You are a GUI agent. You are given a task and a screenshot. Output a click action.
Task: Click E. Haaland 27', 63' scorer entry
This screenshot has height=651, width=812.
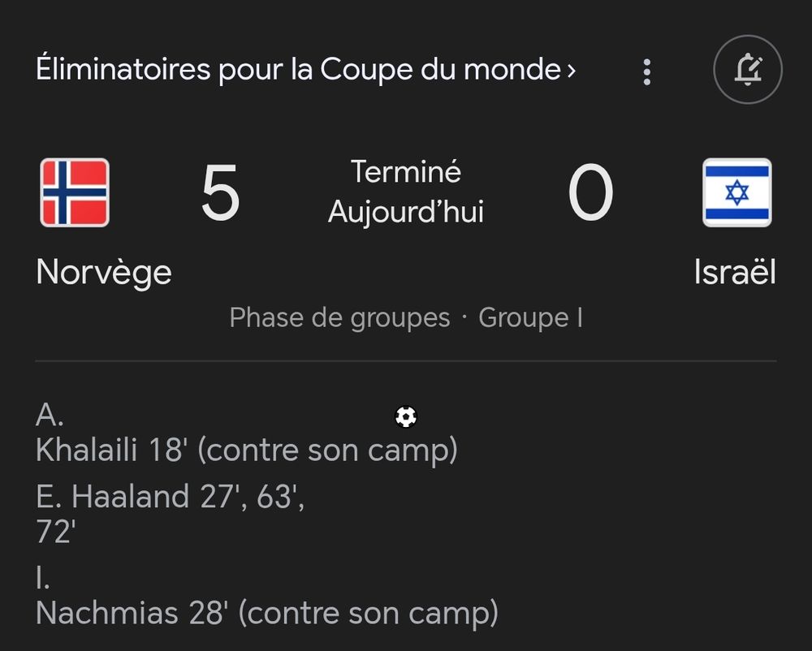point(171,496)
